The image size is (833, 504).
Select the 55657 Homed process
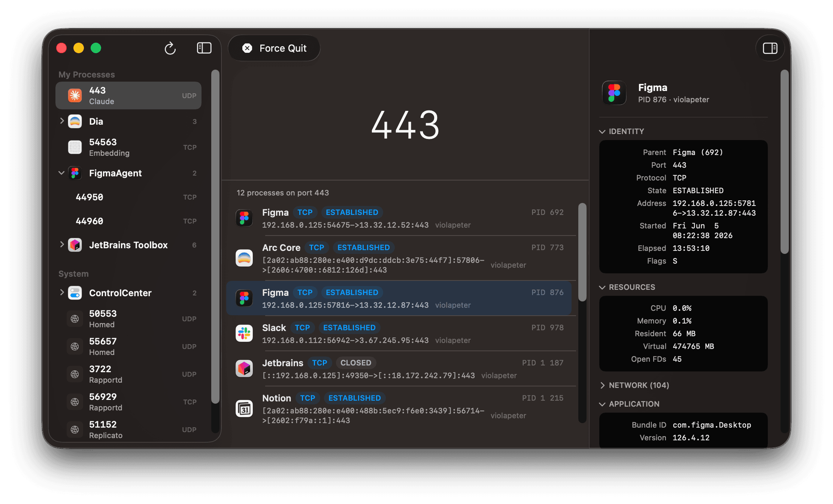point(128,346)
